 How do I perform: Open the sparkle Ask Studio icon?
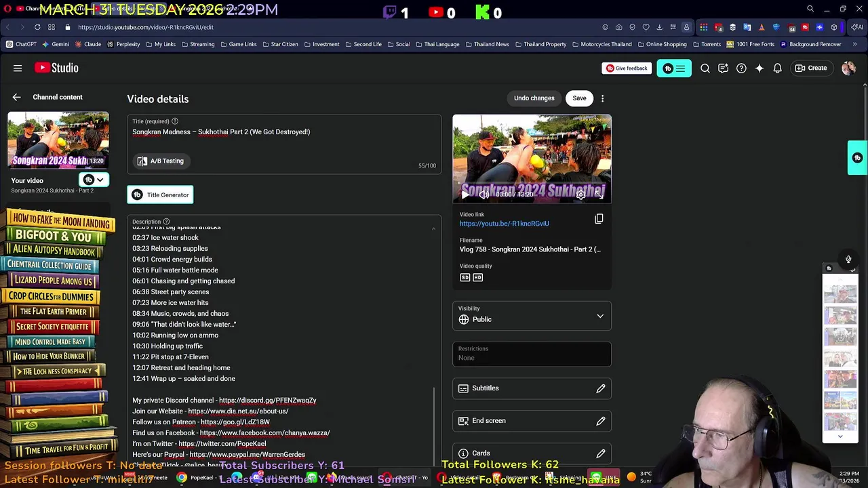[759, 68]
